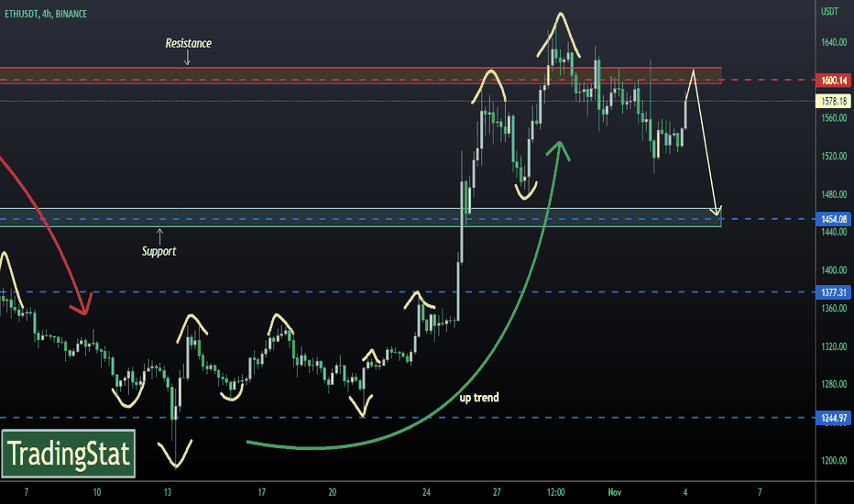Click the 'up trend' annotation text
The height and width of the screenshot is (504, 854).
click(479, 398)
